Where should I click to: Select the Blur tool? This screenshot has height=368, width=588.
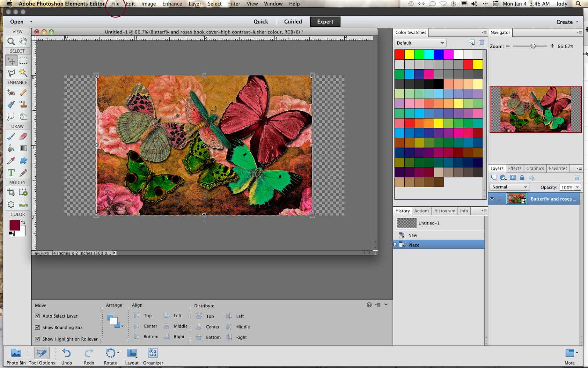[x=11, y=117]
